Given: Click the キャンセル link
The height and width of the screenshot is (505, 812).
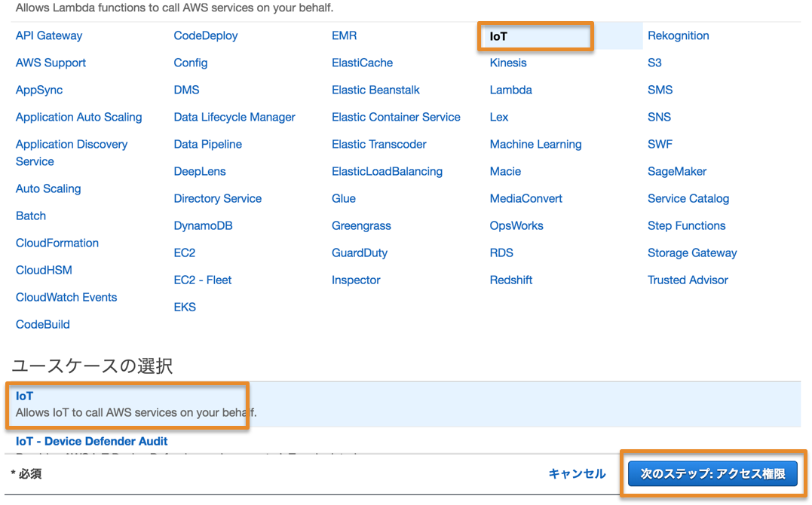Looking at the screenshot, I should coord(577,474).
